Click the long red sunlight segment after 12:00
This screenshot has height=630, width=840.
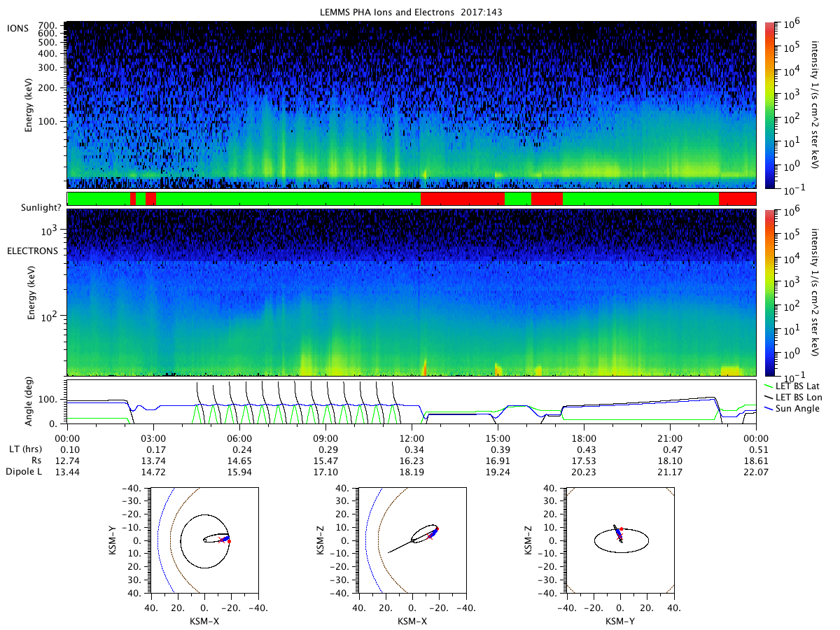[x=463, y=199]
